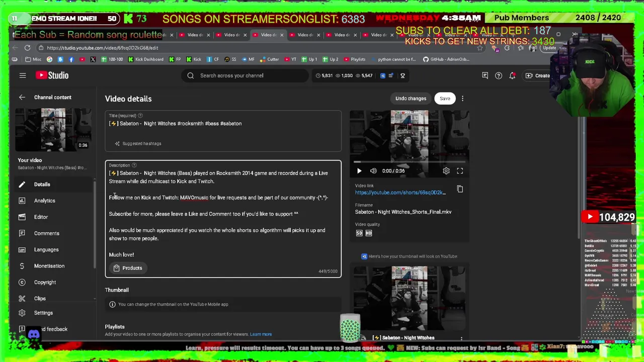
Task: Click the sidebar video thumbnail
Action: [x=53, y=130]
